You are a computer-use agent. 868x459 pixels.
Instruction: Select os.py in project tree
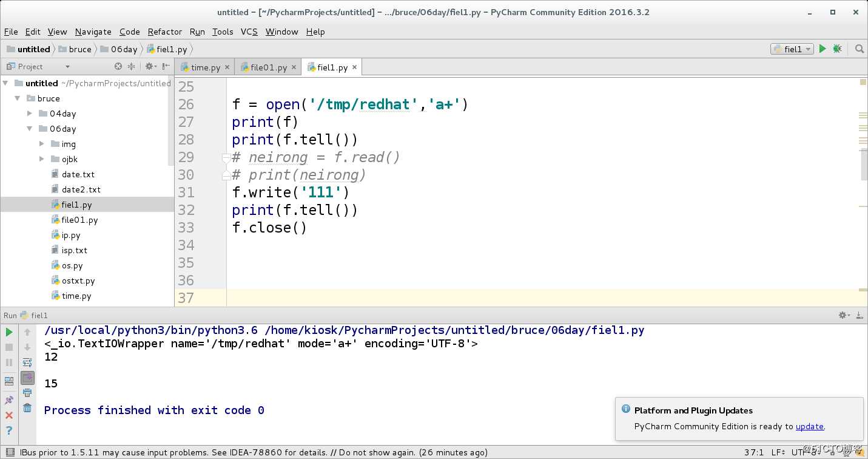point(72,265)
